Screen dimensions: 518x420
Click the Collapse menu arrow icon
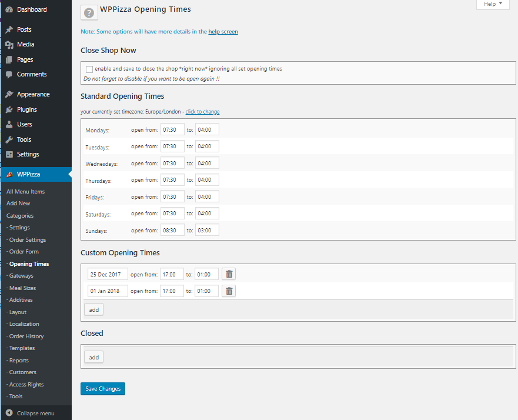pyautogui.click(x=9, y=413)
